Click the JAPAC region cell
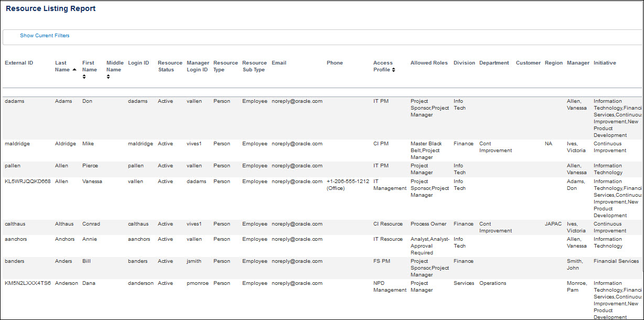644x320 pixels. 553,224
